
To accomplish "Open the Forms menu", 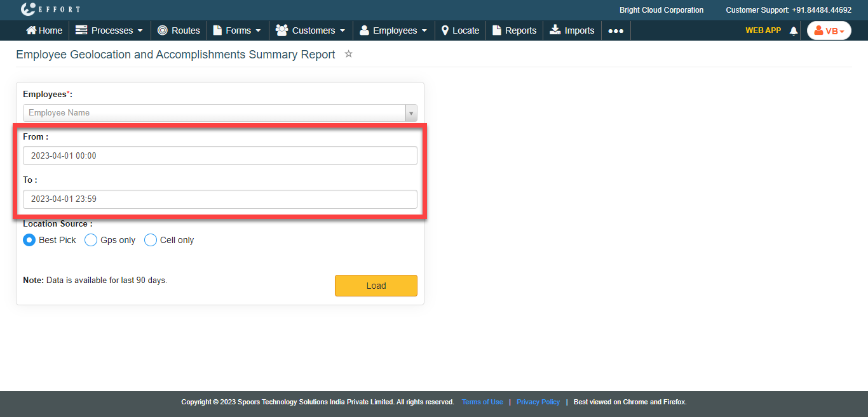I will [x=237, y=30].
